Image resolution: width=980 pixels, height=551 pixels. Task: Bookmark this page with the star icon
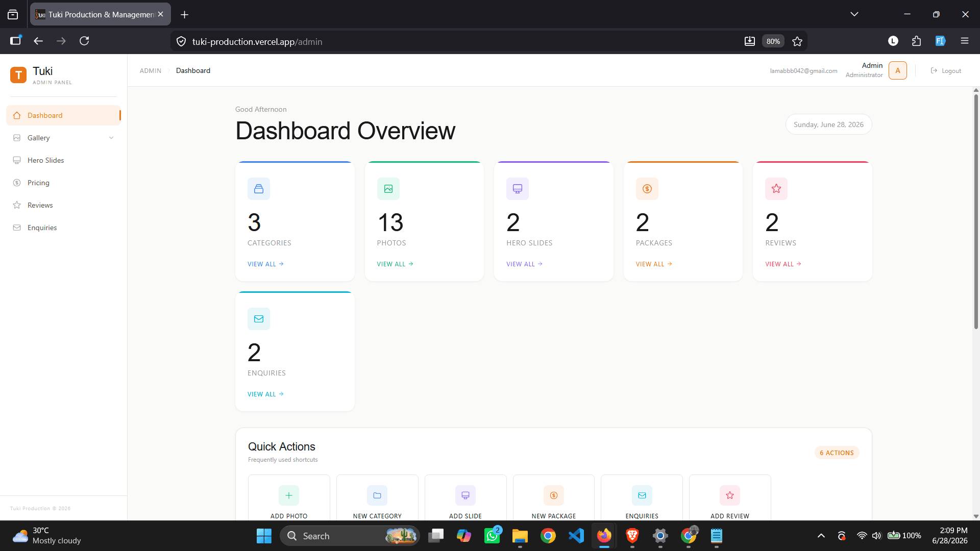797,41
